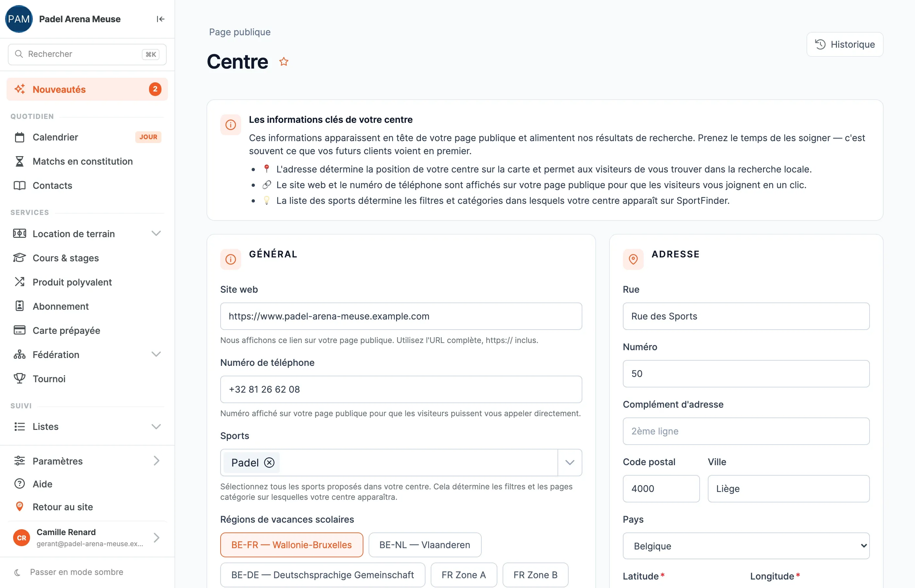Open the Paramètres submenu arrow
This screenshot has height=588, width=915.
pyautogui.click(x=156, y=461)
